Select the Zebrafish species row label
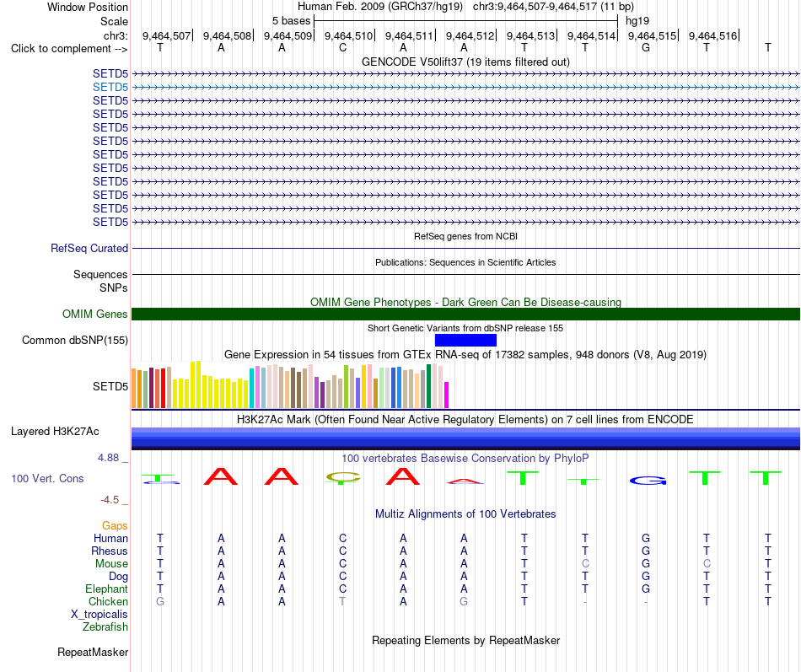801x672 pixels. (105, 627)
